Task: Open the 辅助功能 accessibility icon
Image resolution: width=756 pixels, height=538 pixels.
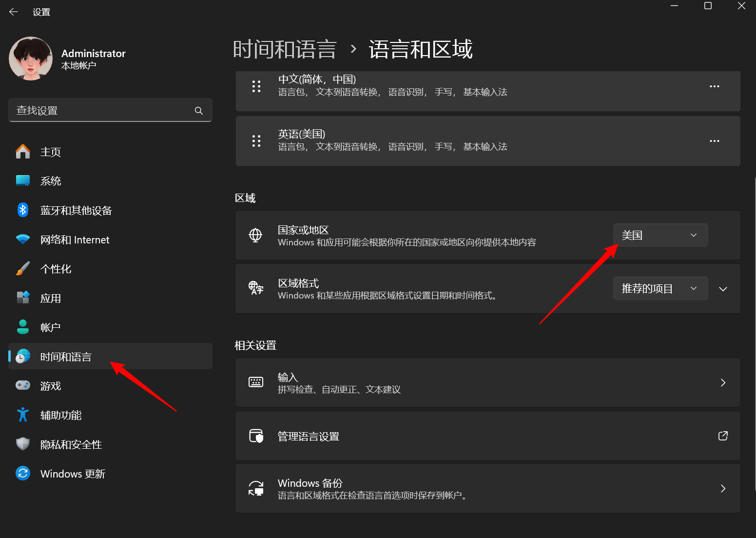Action: click(x=23, y=415)
